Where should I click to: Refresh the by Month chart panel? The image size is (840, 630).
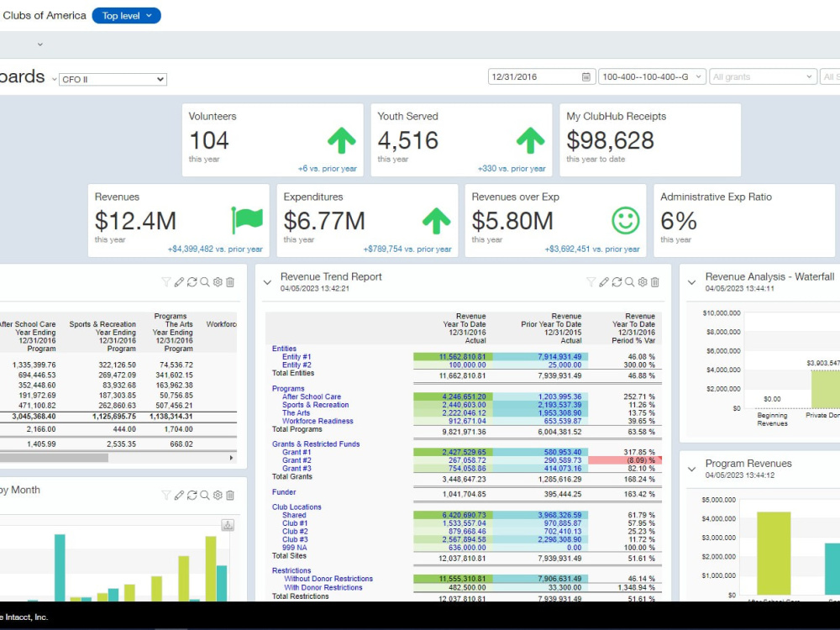(192, 495)
